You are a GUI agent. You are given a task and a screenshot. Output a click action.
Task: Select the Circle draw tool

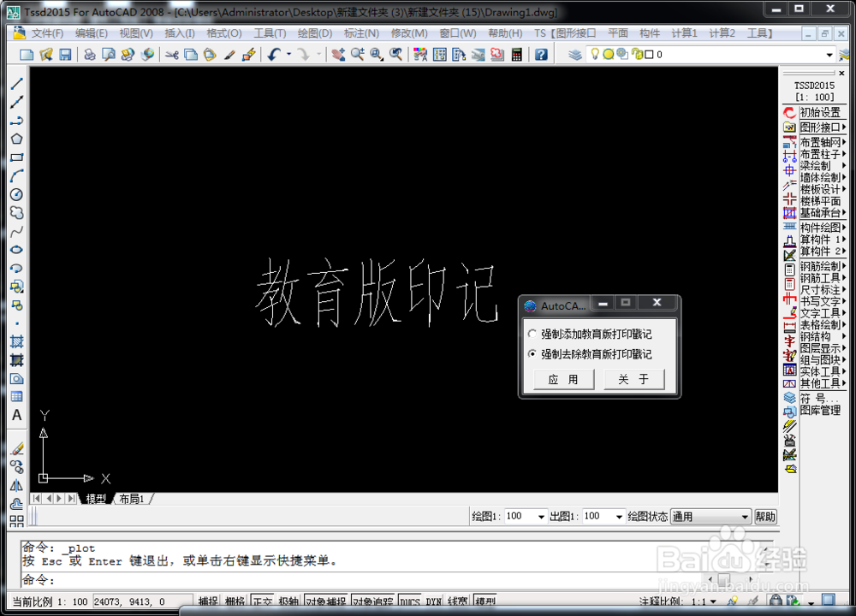coord(17,194)
